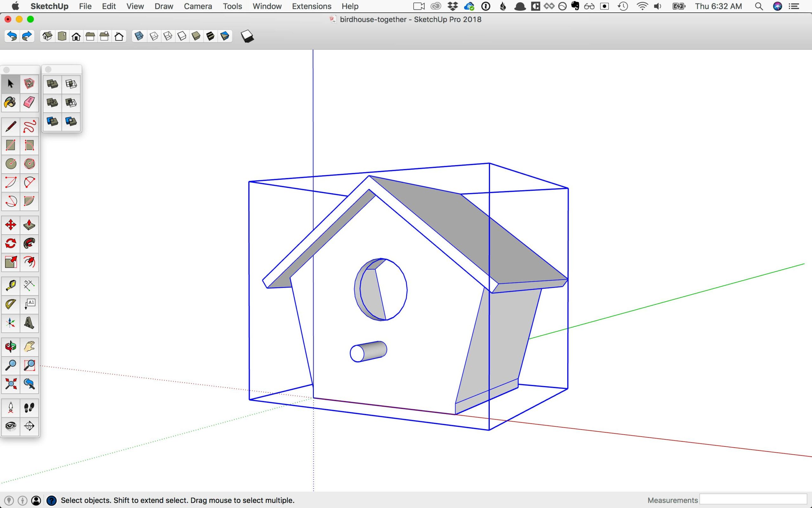Enable Shaded With Textures style
The height and width of the screenshot is (508, 812).
click(x=210, y=36)
